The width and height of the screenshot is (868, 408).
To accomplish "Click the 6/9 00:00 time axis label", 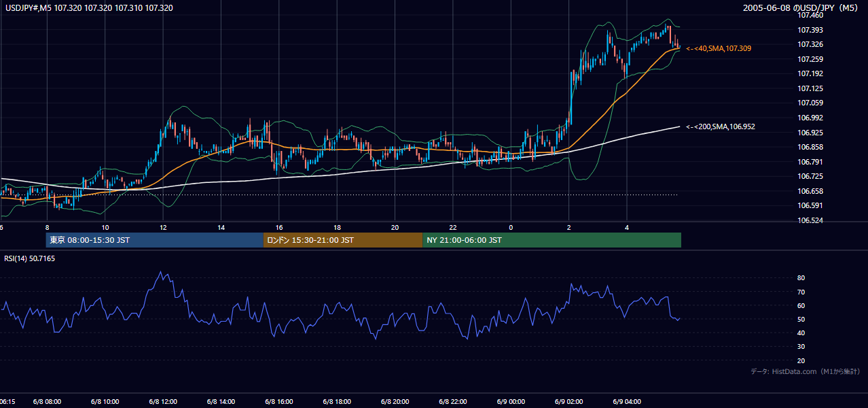I will (511, 402).
